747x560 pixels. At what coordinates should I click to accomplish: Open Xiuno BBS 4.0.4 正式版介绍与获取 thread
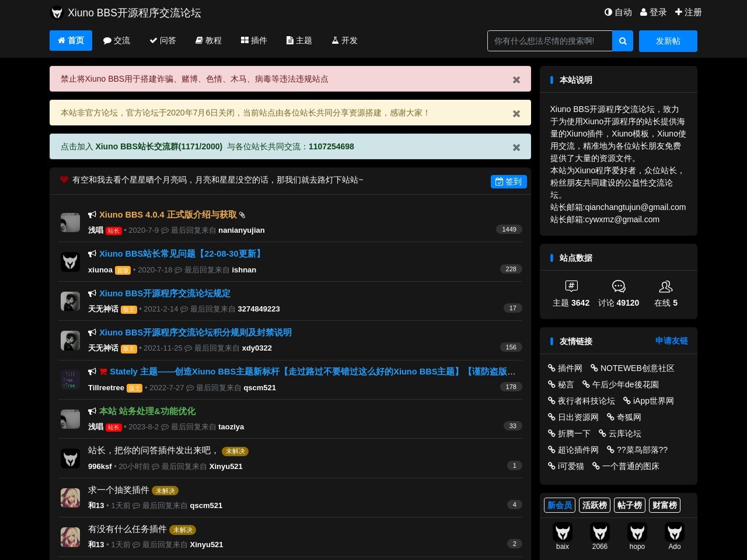(168, 215)
